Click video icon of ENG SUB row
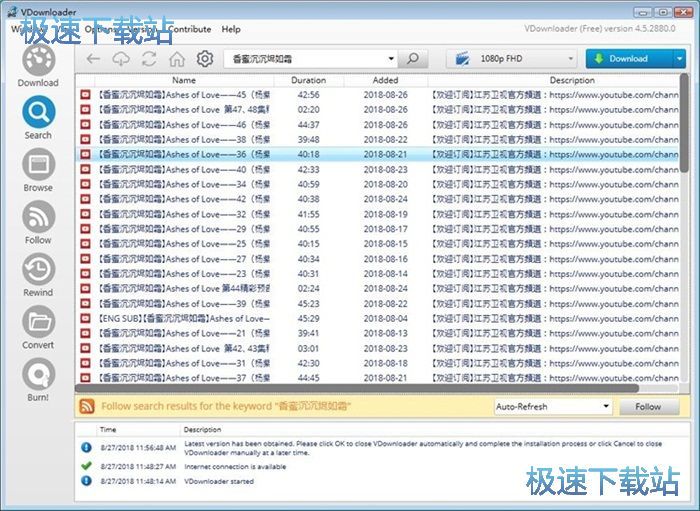700x511 pixels. (x=85, y=318)
